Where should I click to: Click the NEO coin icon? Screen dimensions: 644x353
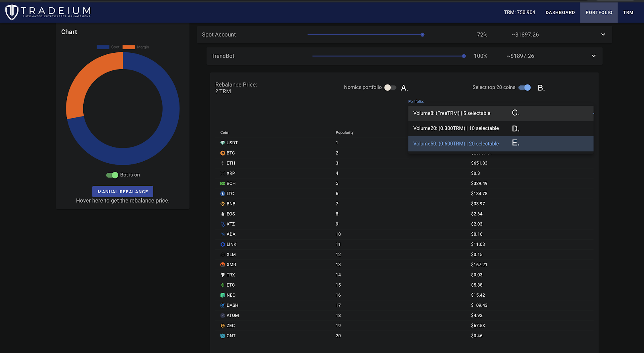tap(223, 295)
